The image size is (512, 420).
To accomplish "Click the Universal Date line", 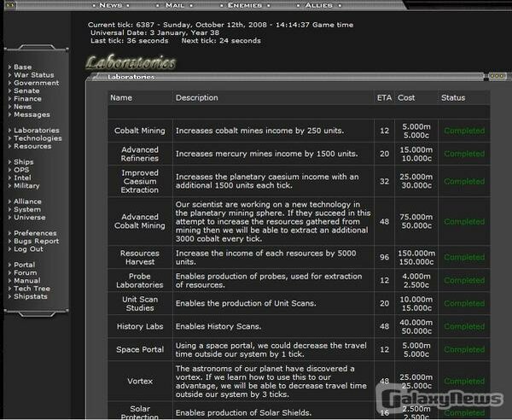I will click(154, 32).
